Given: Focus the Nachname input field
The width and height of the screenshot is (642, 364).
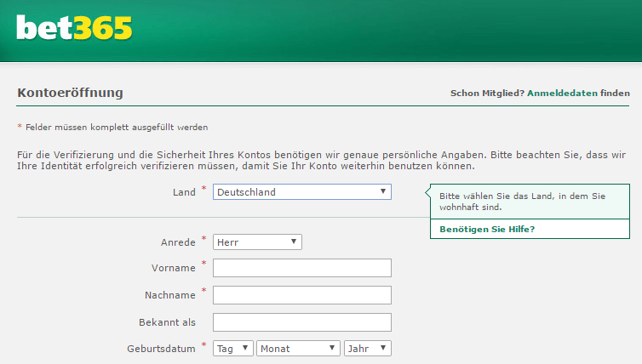Looking at the screenshot, I should (302, 295).
